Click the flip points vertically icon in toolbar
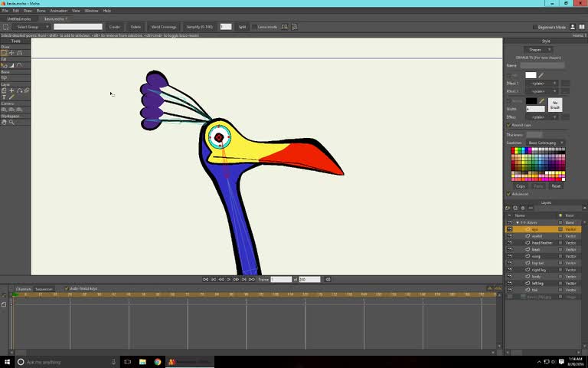 point(295,27)
